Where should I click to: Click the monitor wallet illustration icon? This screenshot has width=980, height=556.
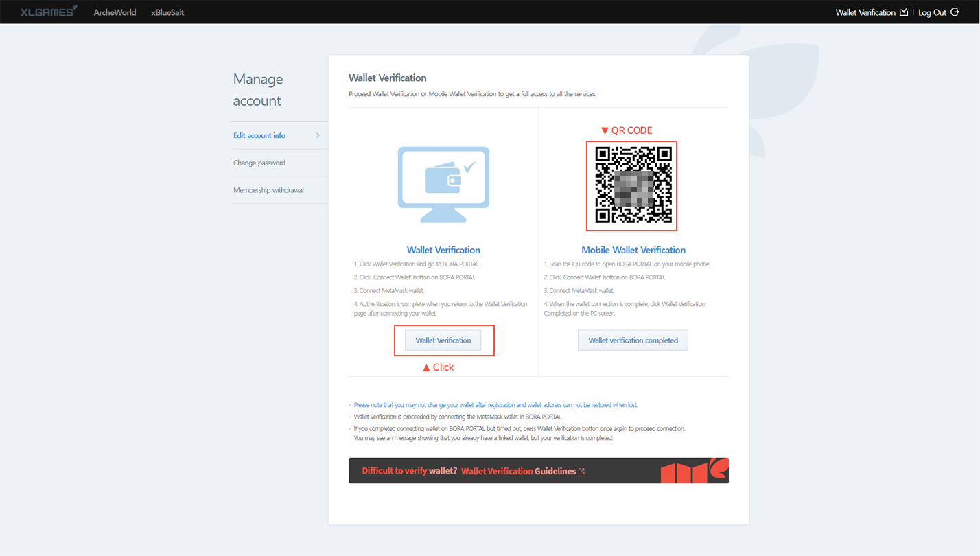coord(443,184)
